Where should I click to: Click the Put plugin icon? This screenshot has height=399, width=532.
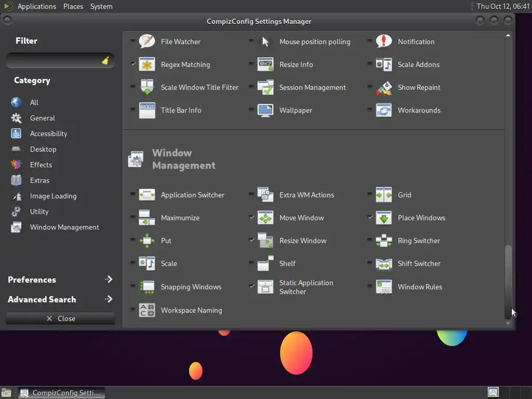(147, 241)
